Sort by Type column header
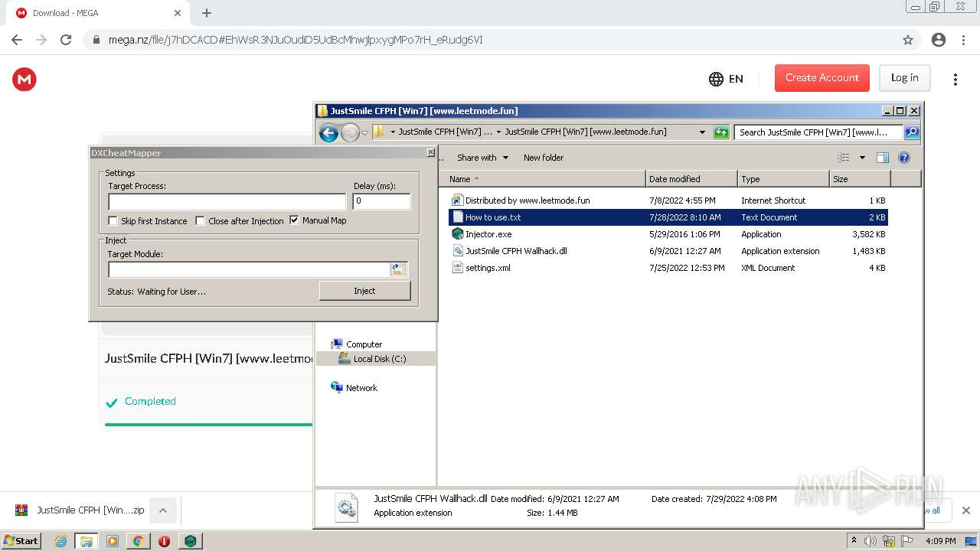 (x=783, y=179)
